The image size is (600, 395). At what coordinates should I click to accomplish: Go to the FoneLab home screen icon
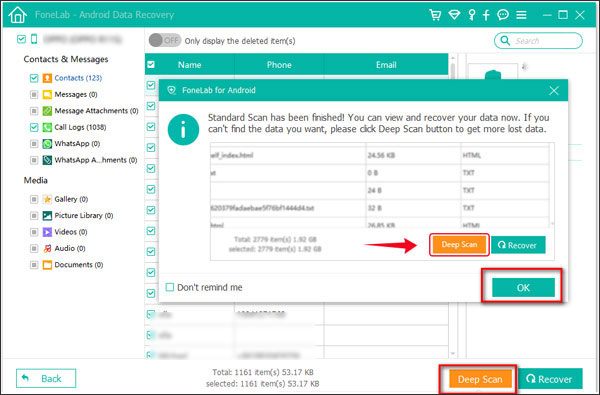point(18,15)
